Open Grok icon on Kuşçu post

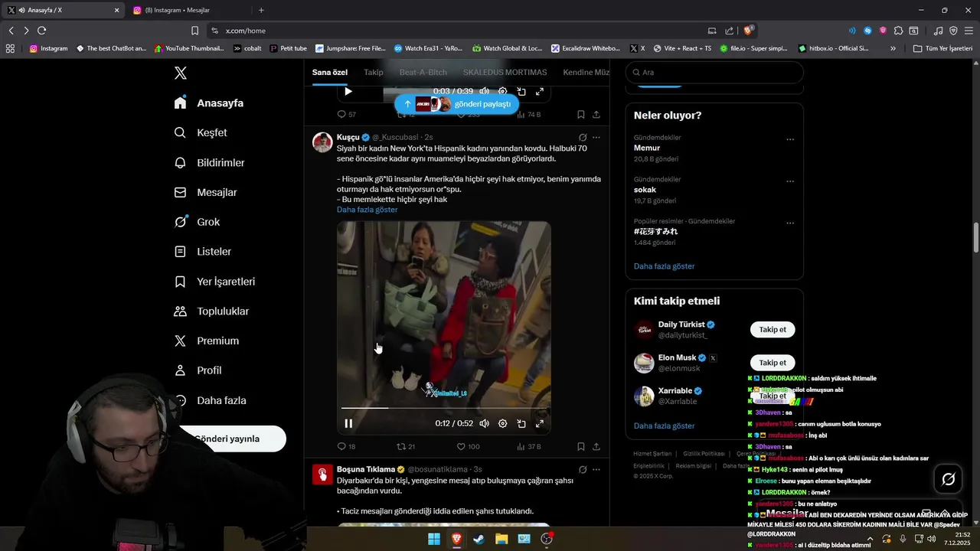coord(583,137)
